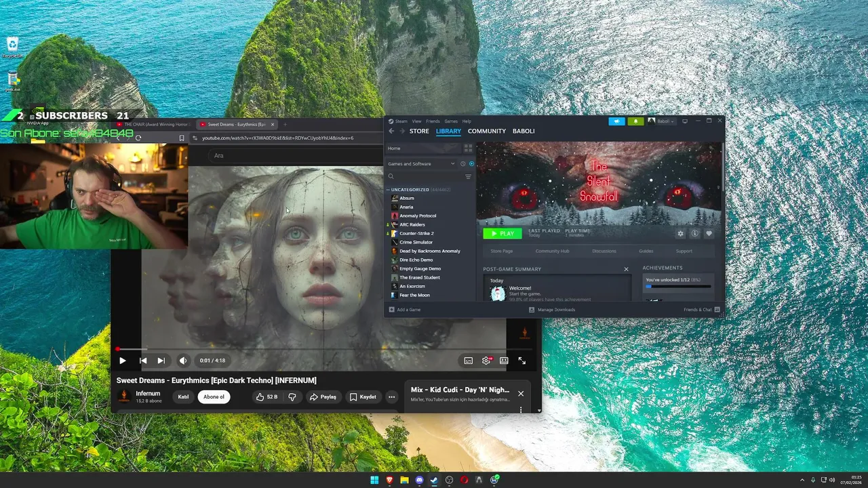Open the BABOLI profile tab
868x488 pixels.
[524, 131]
